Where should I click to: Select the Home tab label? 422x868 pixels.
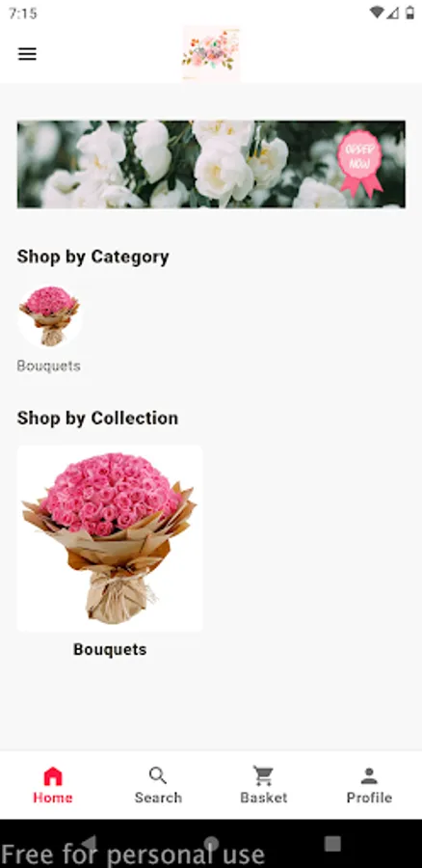pos(53,798)
